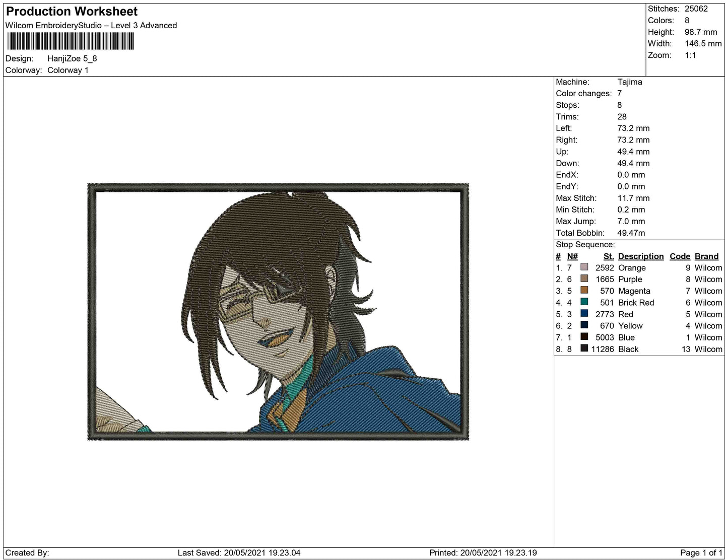The width and height of the screenshot is (728, 560).
Task: Select the "Wilcom" brand in the Magenta row
Action: (708, 291)
